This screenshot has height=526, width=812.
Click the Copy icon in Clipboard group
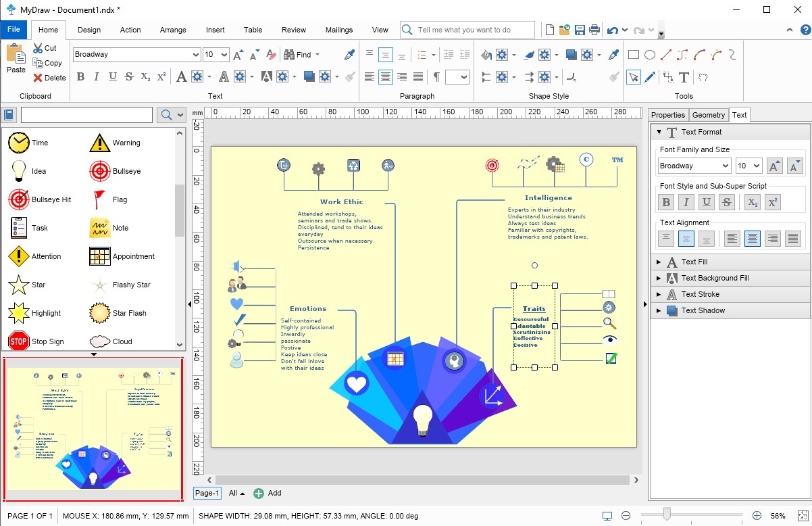38,63
